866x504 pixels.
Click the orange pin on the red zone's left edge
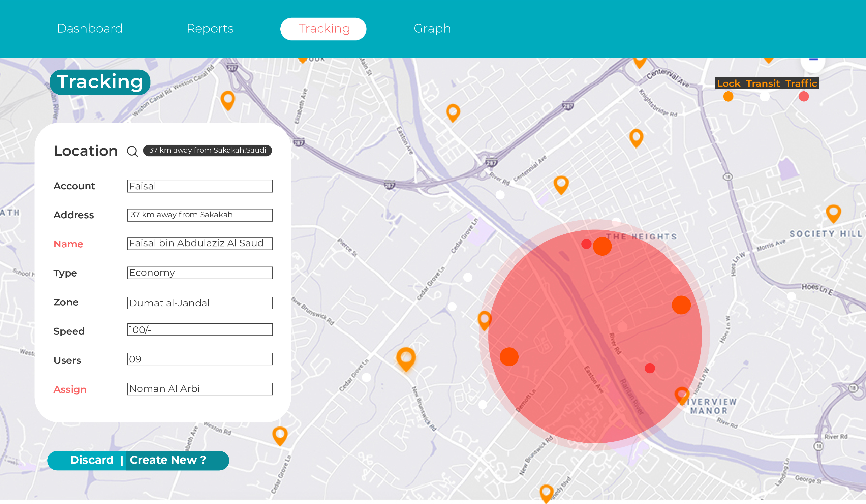(484, 321)
